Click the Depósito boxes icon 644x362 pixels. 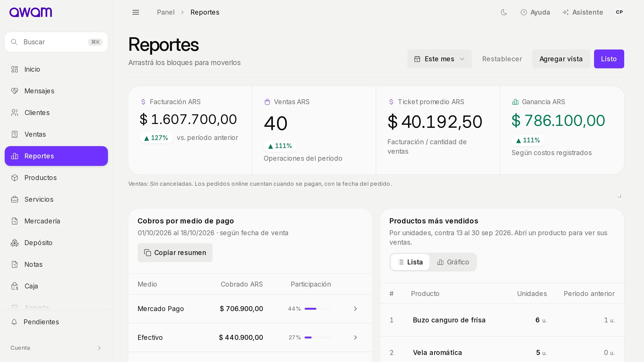[15, 243]
